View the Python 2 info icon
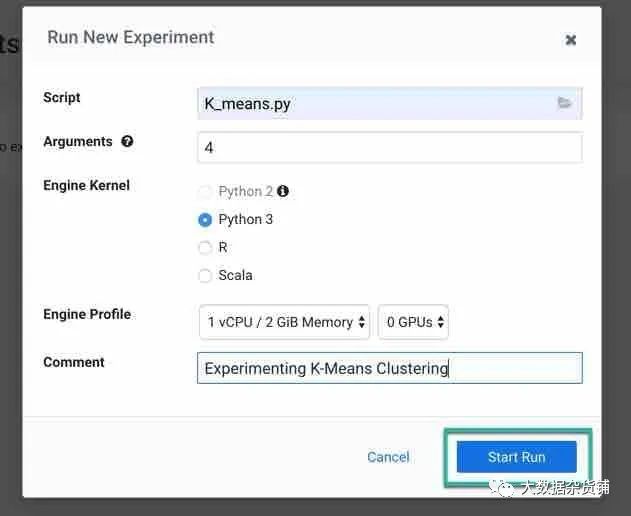This screenshot has height=516, width=631. click(x=283, y=191)
